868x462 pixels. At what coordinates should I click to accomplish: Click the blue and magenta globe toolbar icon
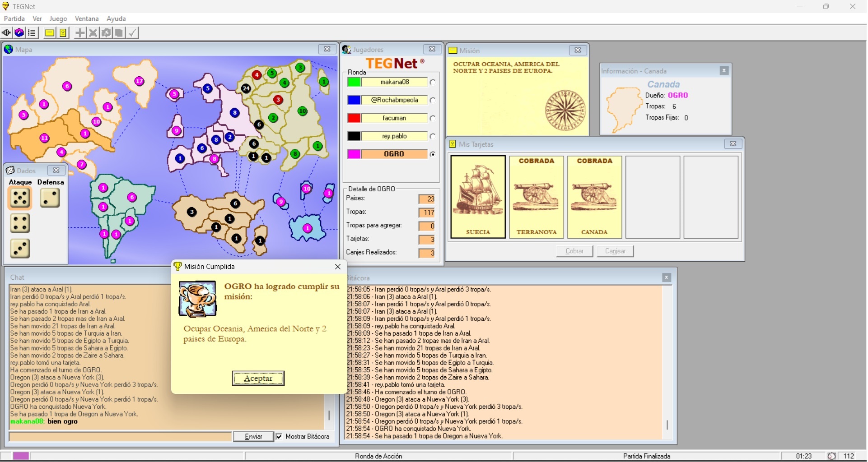[x=19, y=33]
